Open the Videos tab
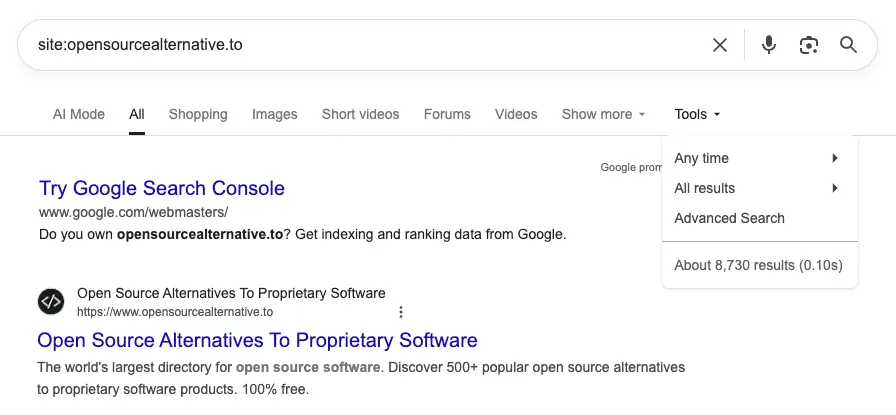 point(516,114)
